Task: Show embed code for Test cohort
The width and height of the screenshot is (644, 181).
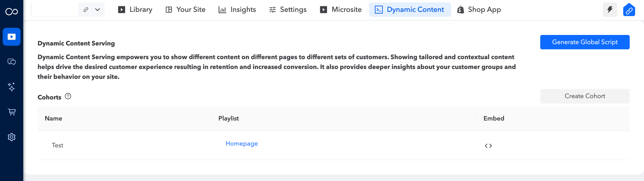Action: [488, 146]
